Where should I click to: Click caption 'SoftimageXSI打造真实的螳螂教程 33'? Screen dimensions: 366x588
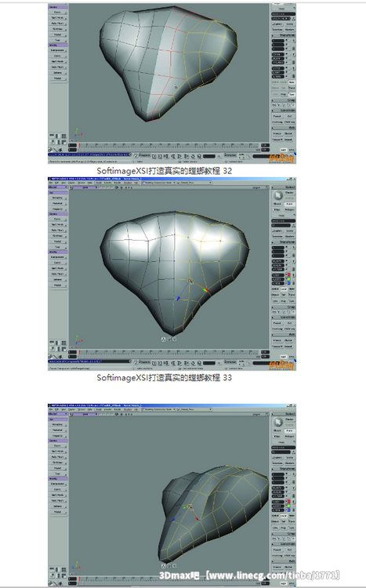(165, 378)
